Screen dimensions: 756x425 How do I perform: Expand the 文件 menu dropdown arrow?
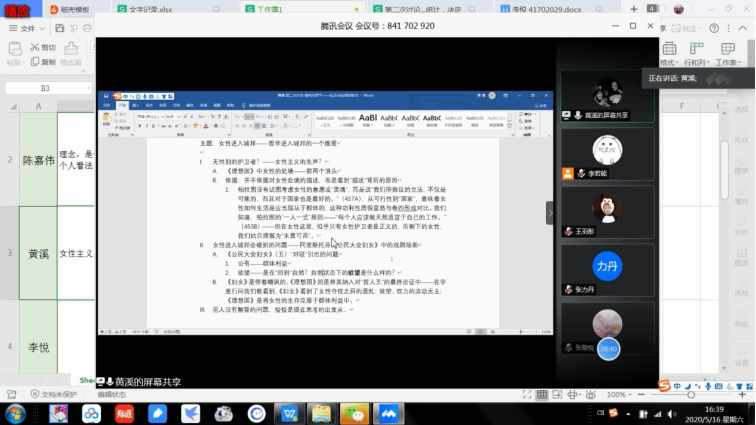(42, 28)
